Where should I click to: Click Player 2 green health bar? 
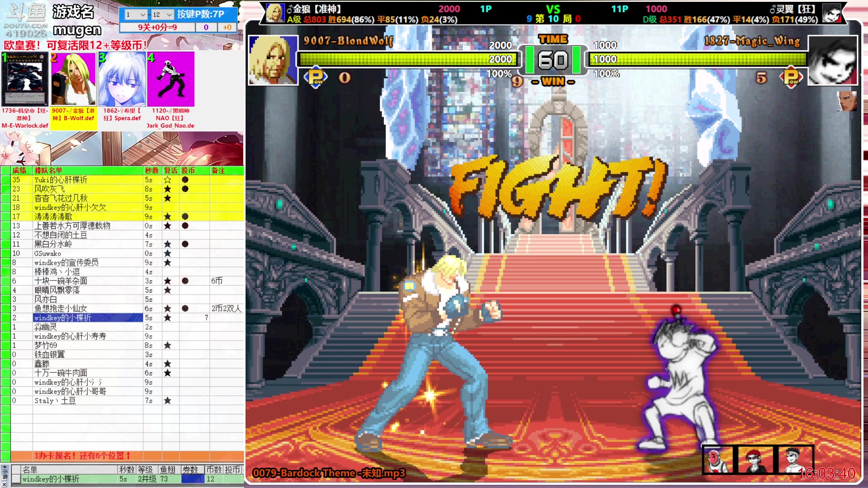pos(698,59)
